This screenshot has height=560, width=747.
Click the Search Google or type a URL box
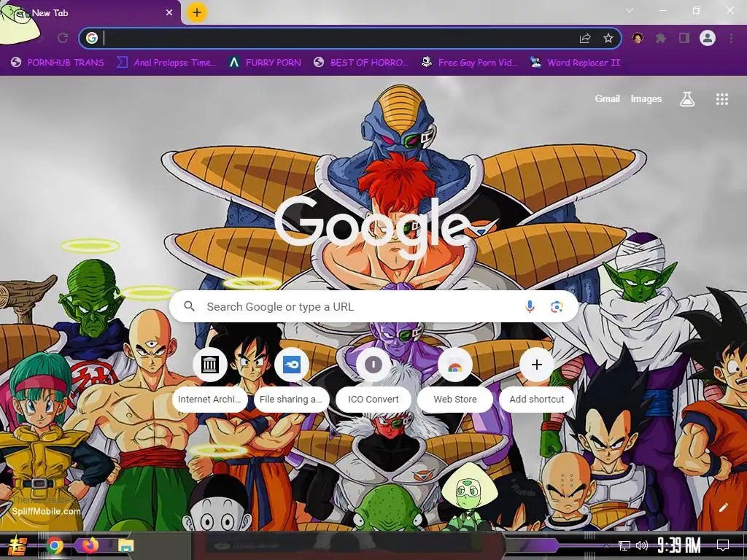374,307
